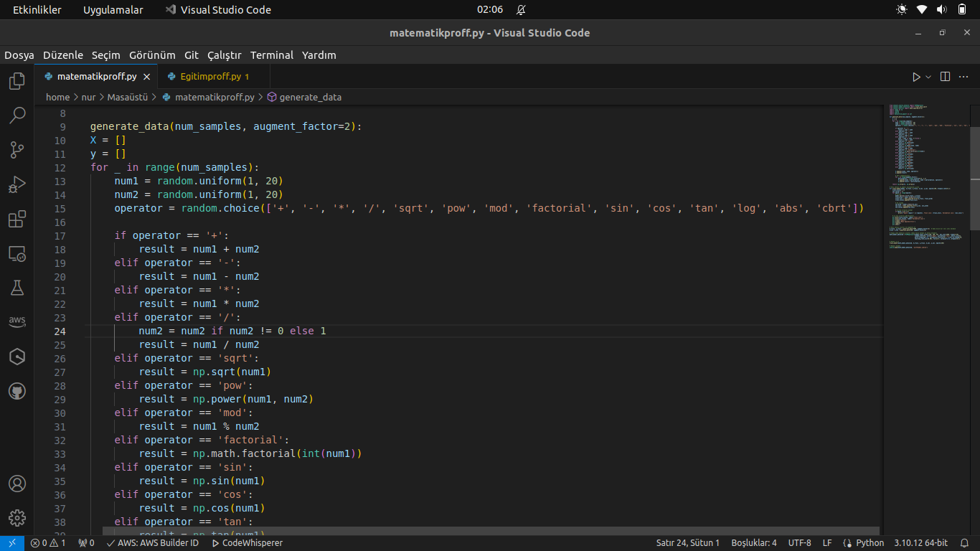The width and height of the screenshot is (980, 551).
Task: Click the Wi-Fi network icon in top bar
Action: pos(922,10)
